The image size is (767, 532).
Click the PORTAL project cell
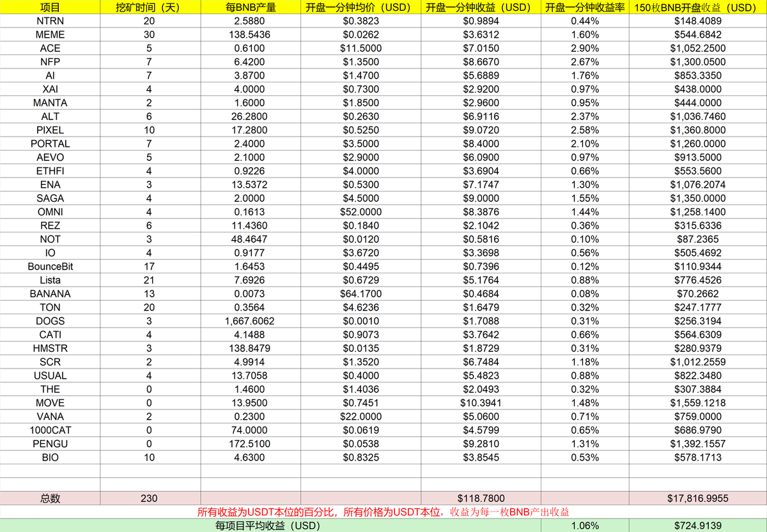[50, 144]
